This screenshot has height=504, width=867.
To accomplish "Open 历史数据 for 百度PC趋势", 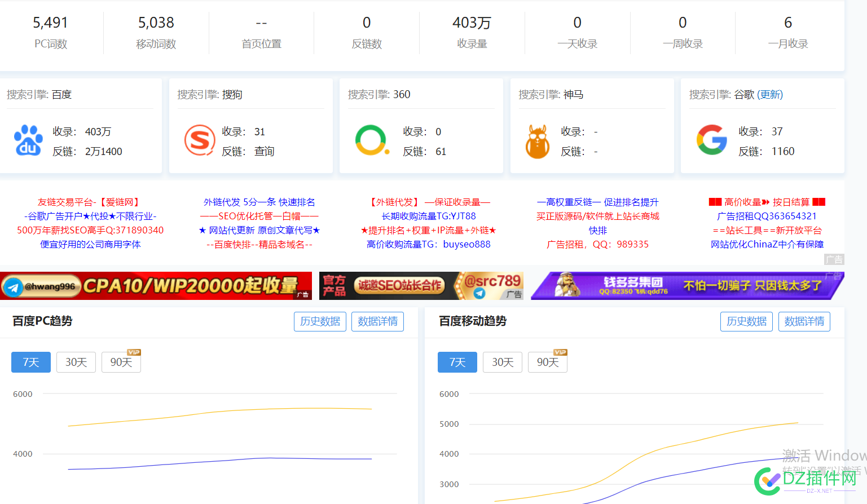I will point(320,321).
